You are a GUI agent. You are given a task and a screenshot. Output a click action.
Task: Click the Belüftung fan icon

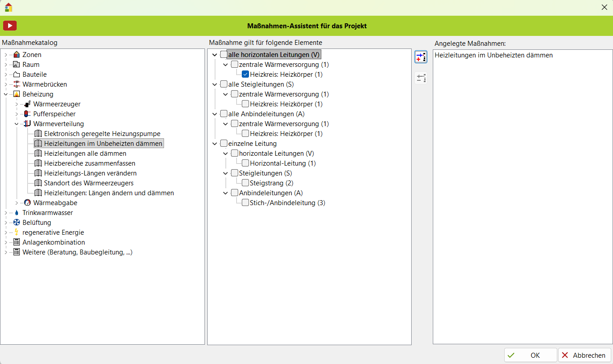(x=17, y=223)
